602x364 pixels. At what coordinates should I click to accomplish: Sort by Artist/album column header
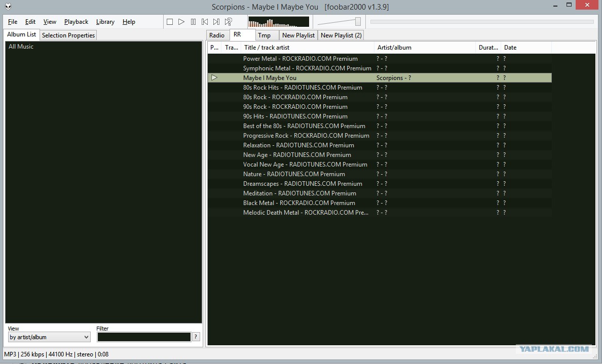click(x=425, y=48)
